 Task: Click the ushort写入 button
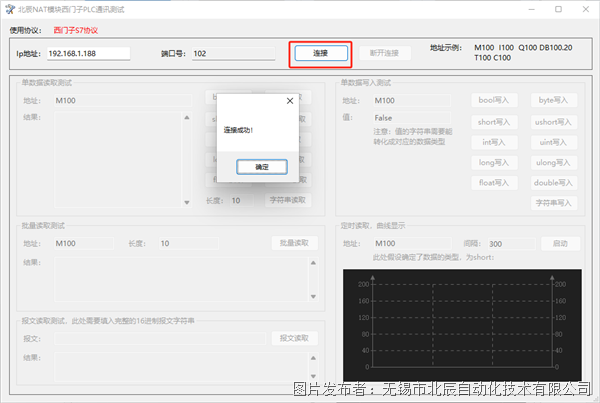[553, 121]
